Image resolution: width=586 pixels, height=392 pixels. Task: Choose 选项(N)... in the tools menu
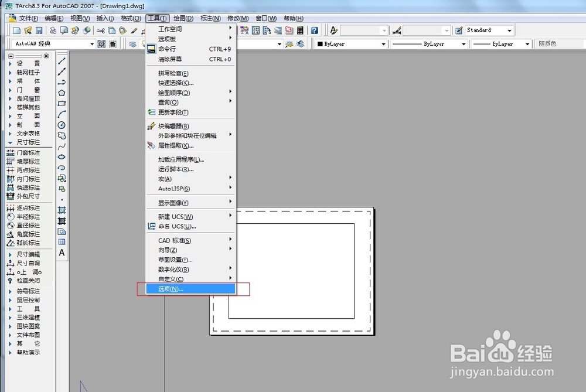190,289
